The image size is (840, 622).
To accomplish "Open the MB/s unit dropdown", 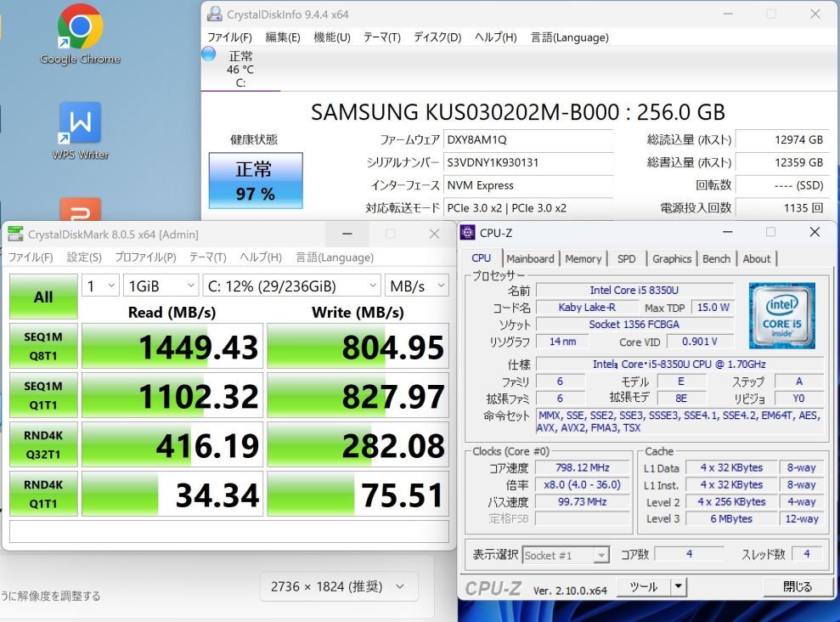I will (416, 286).
